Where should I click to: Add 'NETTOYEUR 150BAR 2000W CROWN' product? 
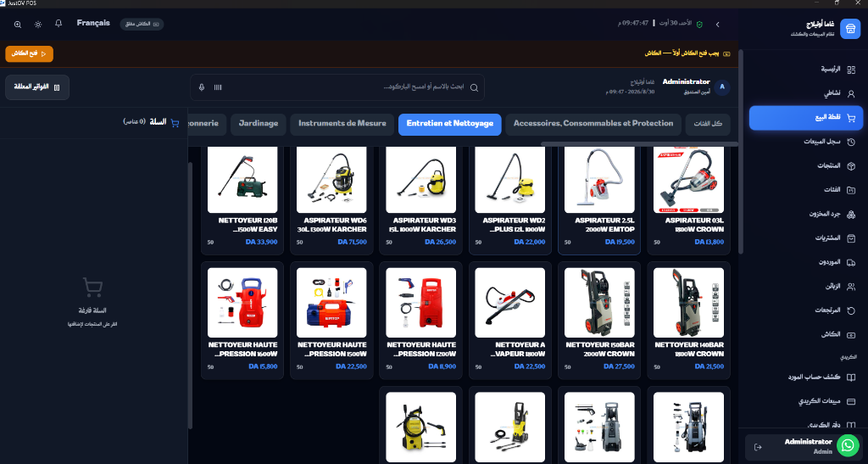(599, 321)
